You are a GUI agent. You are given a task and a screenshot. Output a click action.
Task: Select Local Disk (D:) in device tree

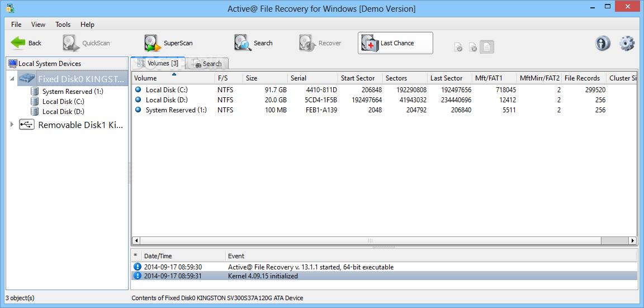63,111
